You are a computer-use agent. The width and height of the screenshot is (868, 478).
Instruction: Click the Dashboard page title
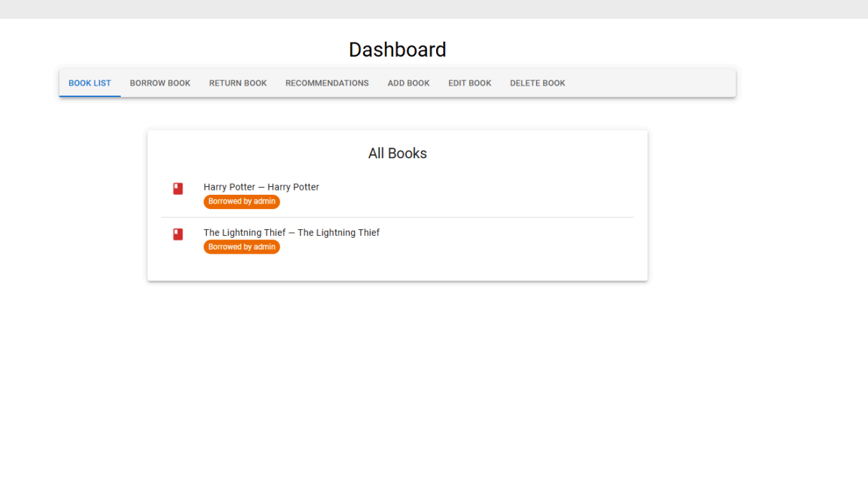pyautogui.click(x=397, y=50)
